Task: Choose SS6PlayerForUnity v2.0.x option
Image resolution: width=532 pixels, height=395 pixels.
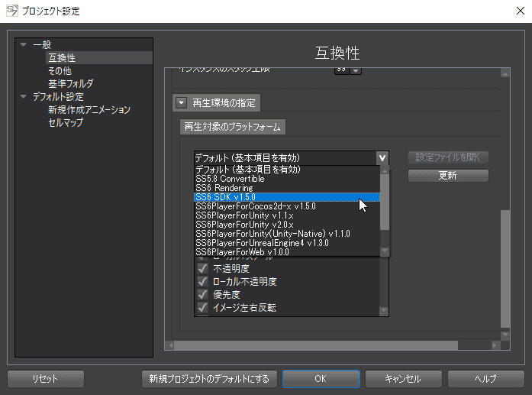Action: (x=287, y=225)
